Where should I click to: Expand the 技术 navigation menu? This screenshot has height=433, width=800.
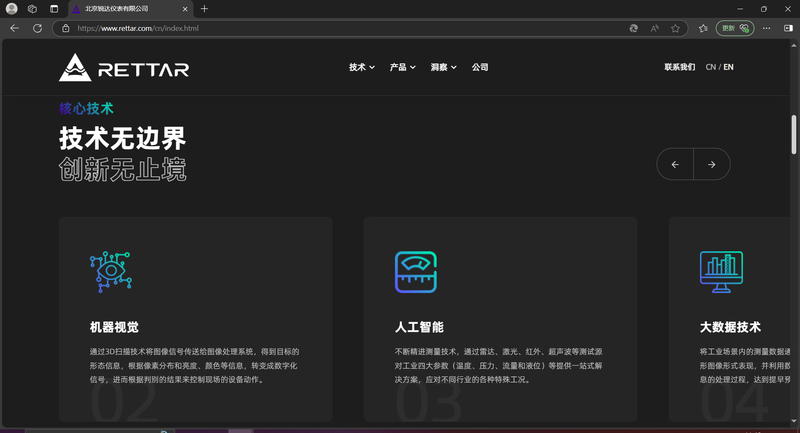[x=362, y=67]
